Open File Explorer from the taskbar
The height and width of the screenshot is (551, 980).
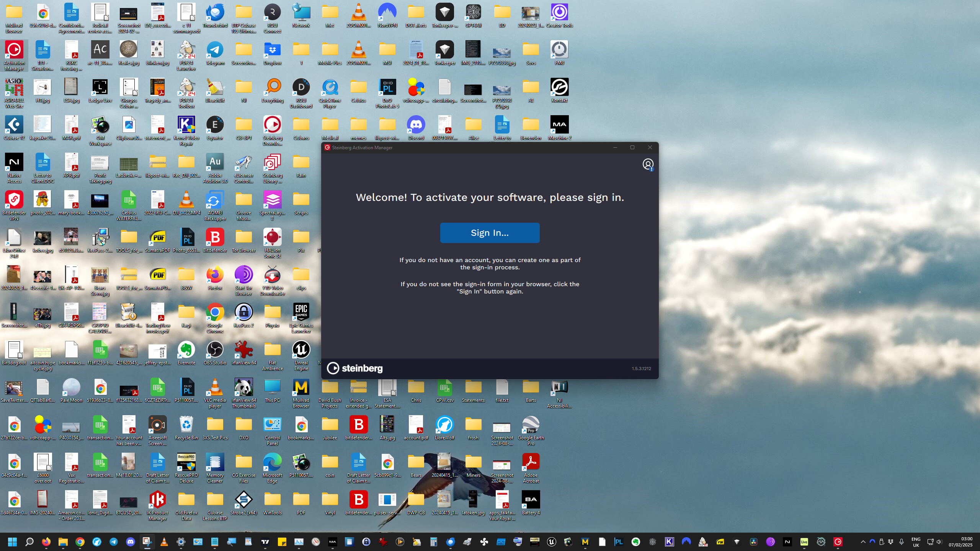63,542
